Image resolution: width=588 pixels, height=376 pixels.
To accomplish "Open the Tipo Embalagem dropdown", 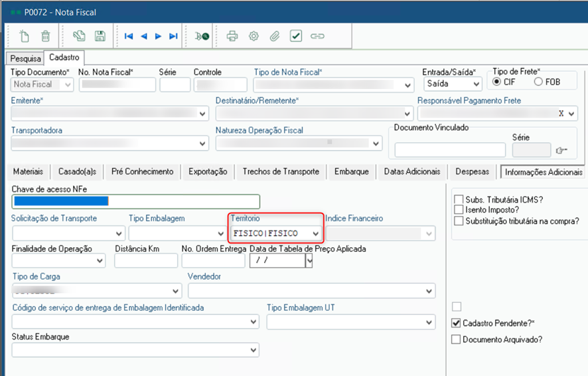I will 220,233.
